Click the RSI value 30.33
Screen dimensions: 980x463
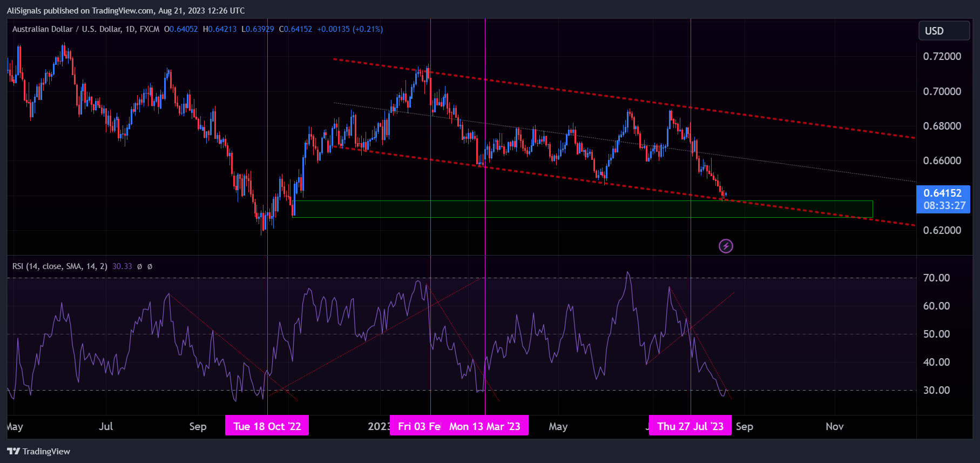coord(122,266)
